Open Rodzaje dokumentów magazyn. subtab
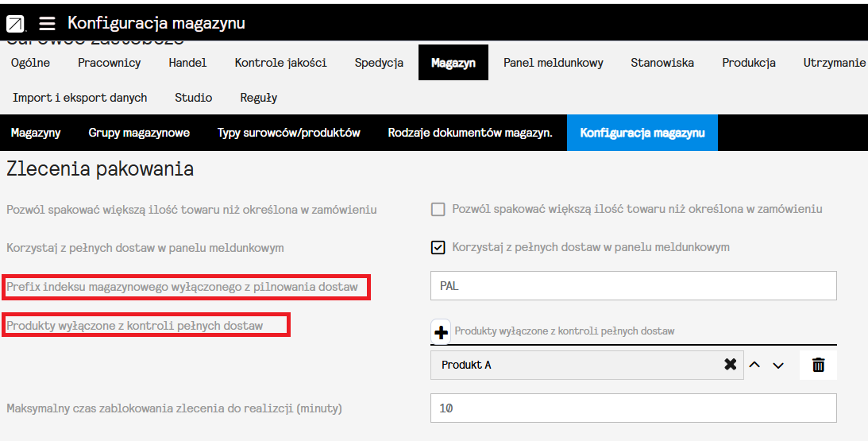 click(470, 133)
